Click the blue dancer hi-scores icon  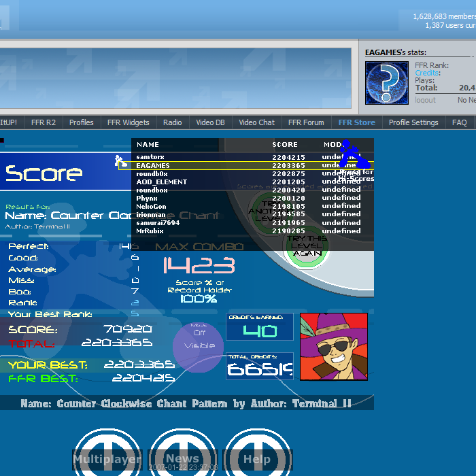coord(354,156)
